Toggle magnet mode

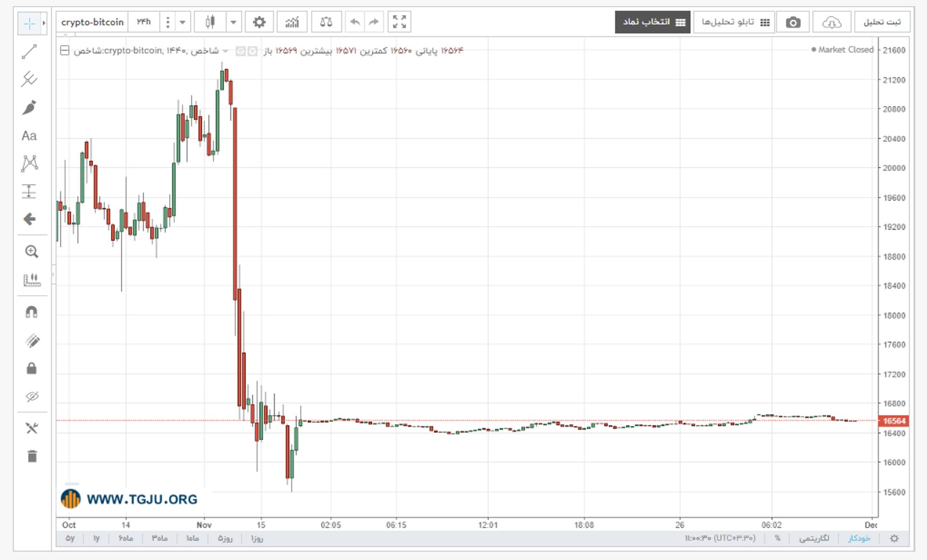tap(31, 312)
